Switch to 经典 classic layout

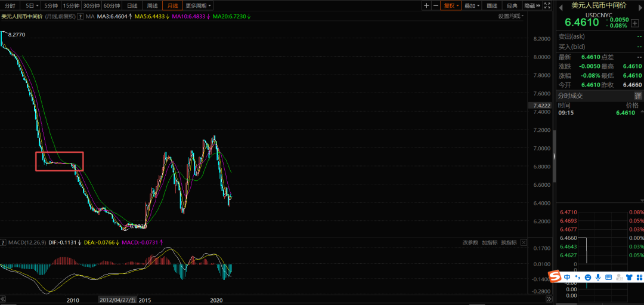[512, 6]
